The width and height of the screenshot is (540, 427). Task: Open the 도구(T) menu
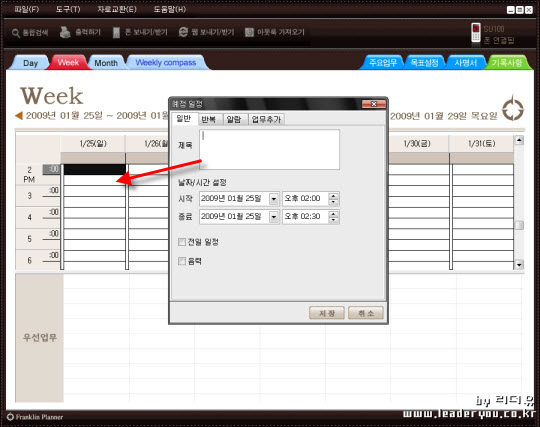tap(68, 9)
